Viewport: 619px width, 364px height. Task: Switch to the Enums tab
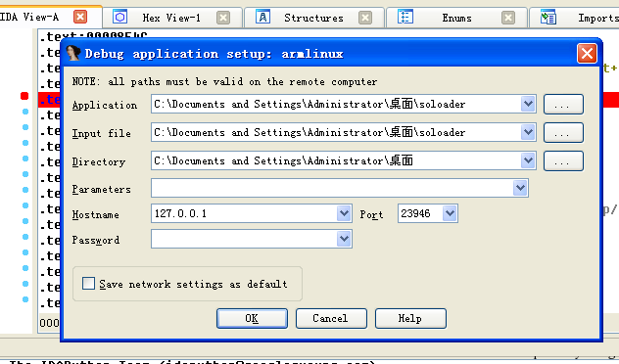[456, 18]
